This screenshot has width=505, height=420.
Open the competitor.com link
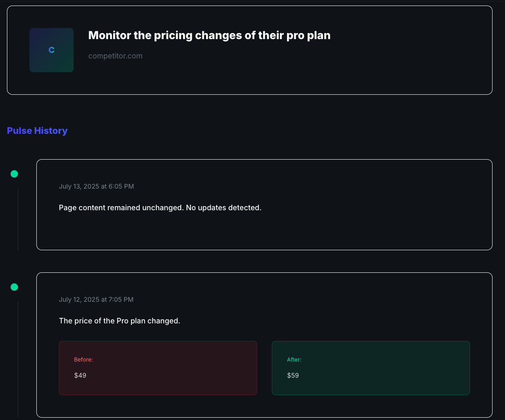point(115,56)
